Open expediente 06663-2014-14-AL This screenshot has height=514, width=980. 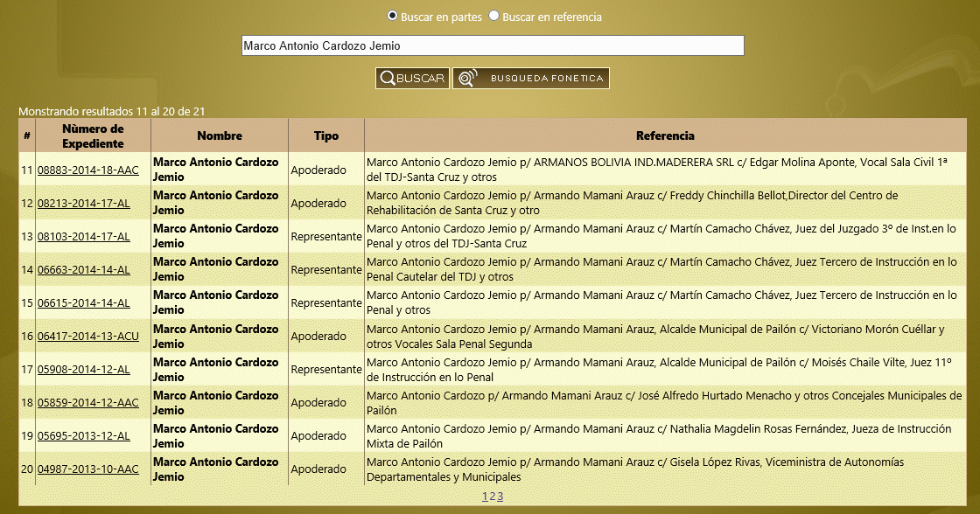tap(83, 270)
